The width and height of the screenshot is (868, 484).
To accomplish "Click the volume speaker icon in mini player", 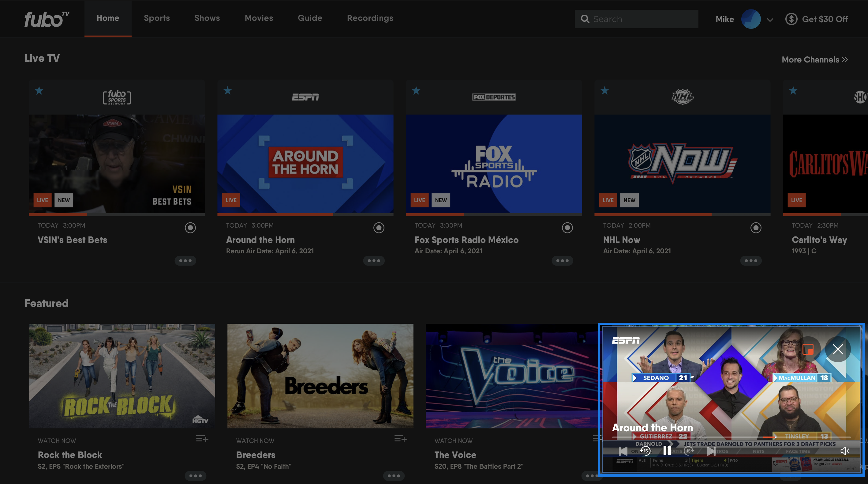I will [x=845, y=451].
